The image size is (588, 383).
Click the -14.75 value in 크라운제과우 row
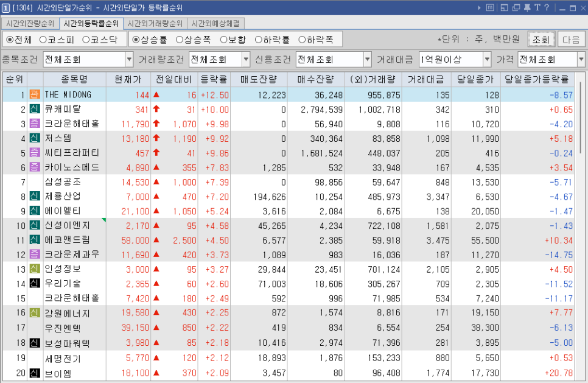[559, 255]
